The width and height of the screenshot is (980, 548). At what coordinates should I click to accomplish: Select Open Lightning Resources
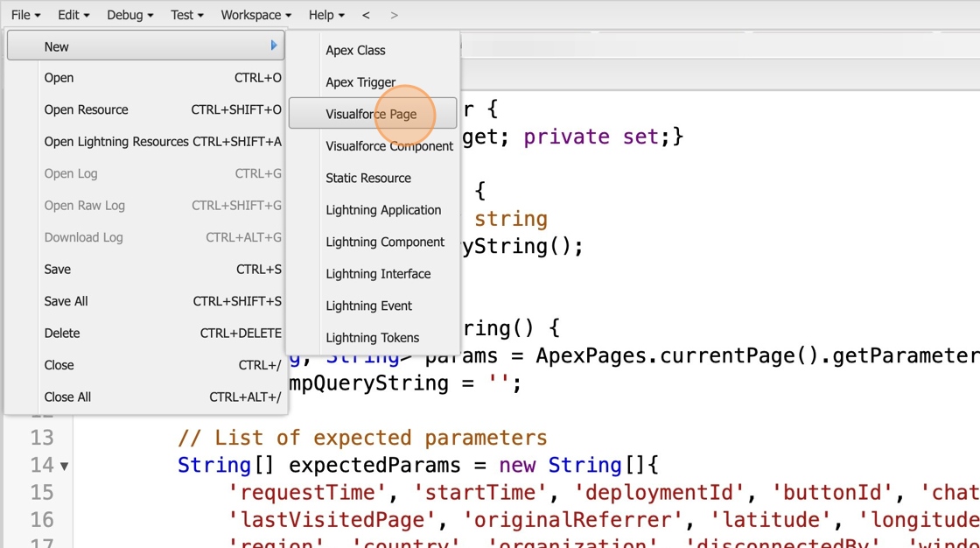145,142
